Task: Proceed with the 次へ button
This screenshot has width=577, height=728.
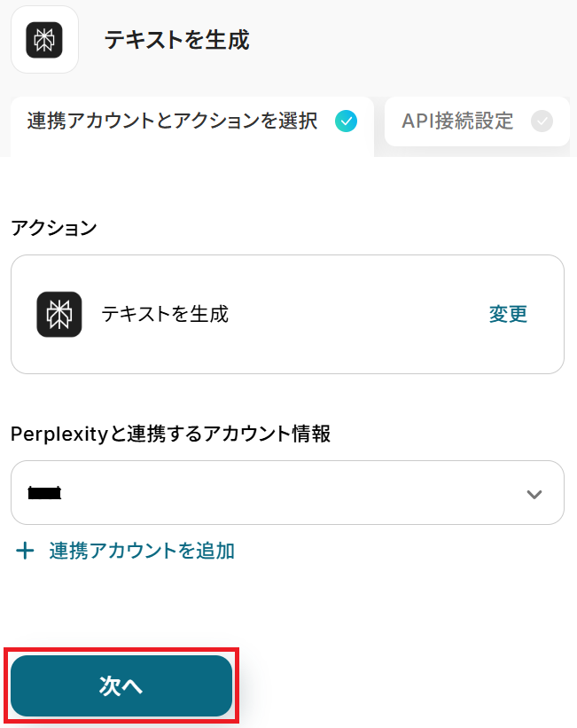Action: click(x=121, y=685)
